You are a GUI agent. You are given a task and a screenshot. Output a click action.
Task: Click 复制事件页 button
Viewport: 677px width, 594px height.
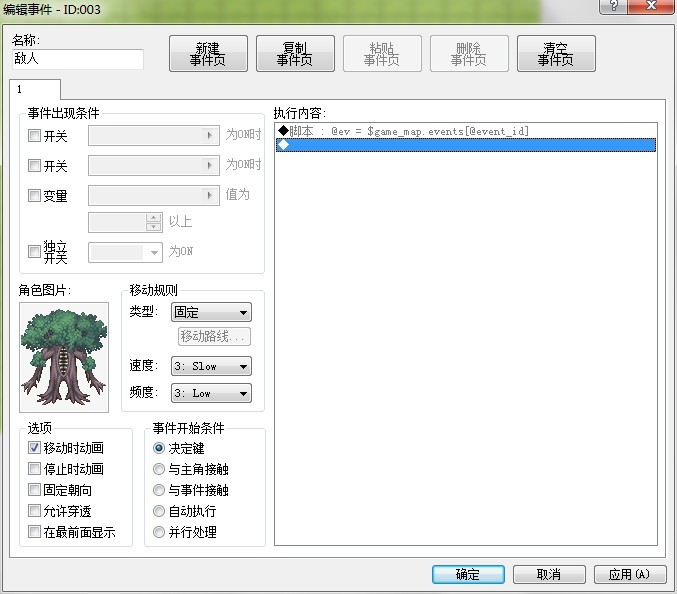coord(295,54)
